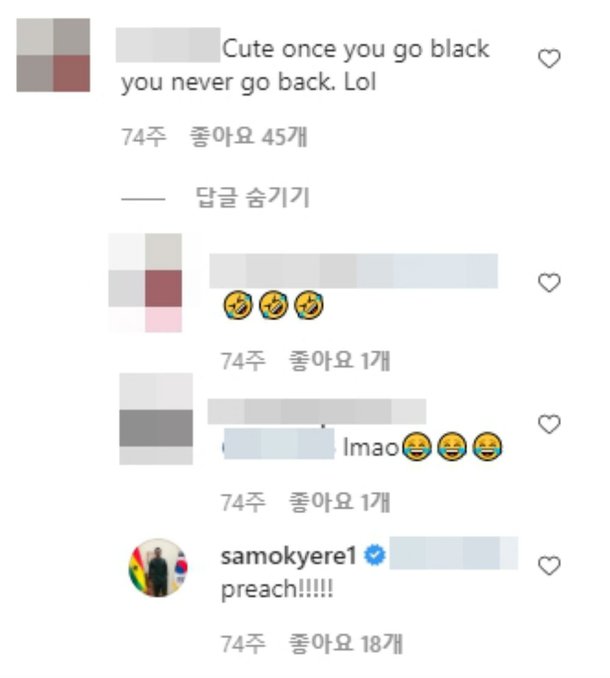Image resolution: width=610 pixels, height=678 pixels.
Task: Click blurred username above the laughing emojis
Action: (x=354, y=271)
